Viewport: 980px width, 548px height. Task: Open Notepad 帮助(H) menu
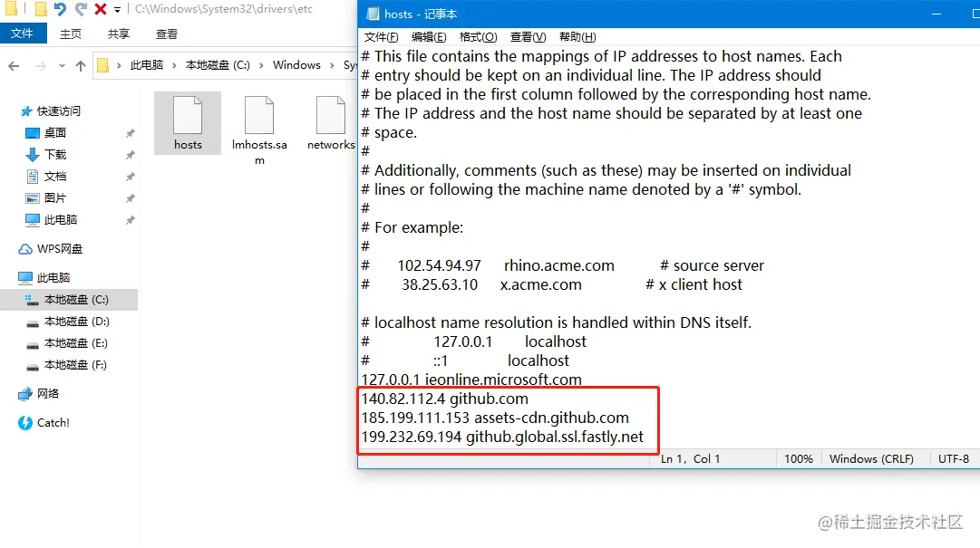click(577, 37)
